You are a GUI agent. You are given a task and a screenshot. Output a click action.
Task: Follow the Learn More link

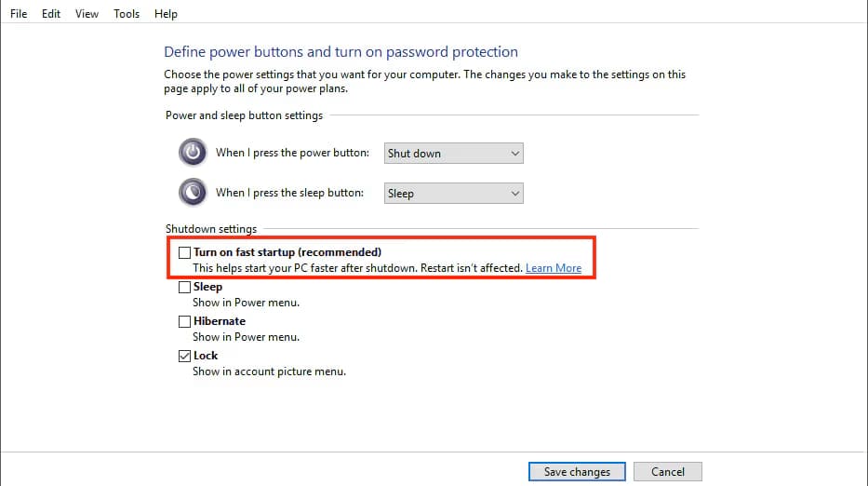point(554,268)
